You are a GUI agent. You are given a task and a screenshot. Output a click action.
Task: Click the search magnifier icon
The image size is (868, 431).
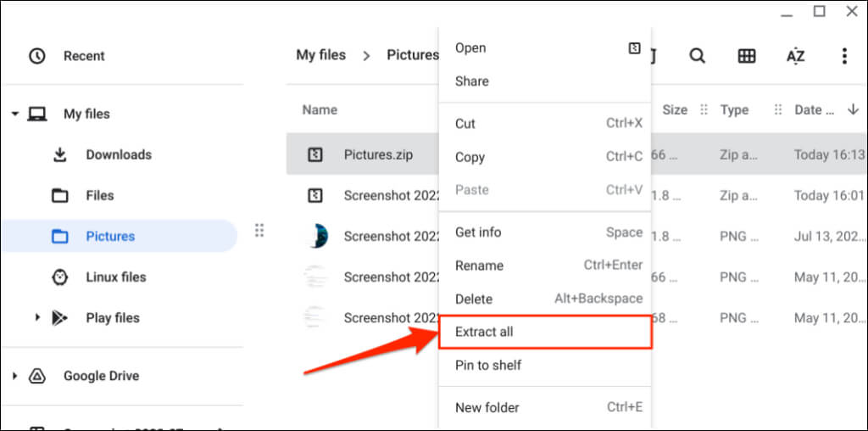[697, 56]
